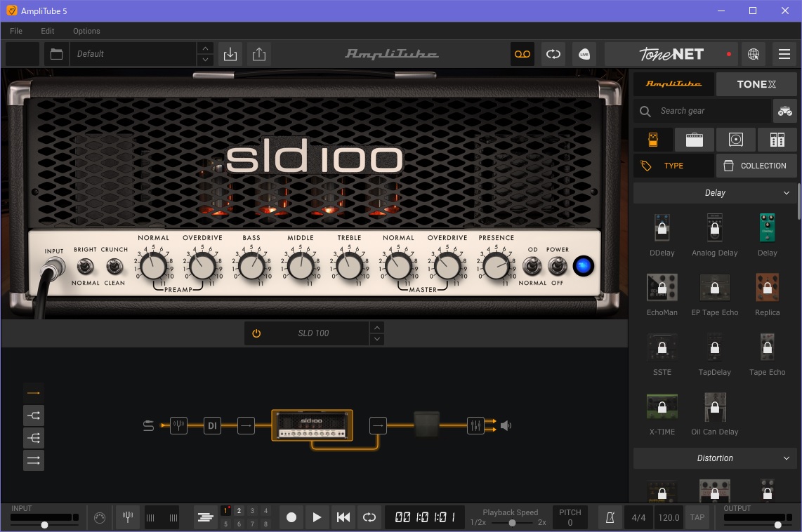Select next preset using down arrow
This screenshot has height=532, width=802.
pyautogui.click(x=205, y=60)
